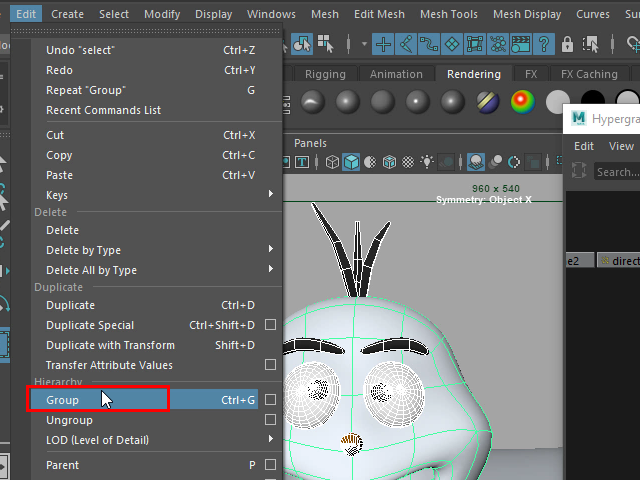The width and height of the screenshot is (640, 480).
Task: Switch to the Rigging shelf tab
Action: coord(325,74)
